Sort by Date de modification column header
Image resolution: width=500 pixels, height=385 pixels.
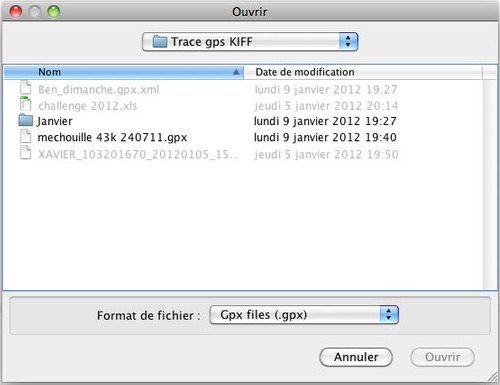pyautogui.click(x=363, y=72)
